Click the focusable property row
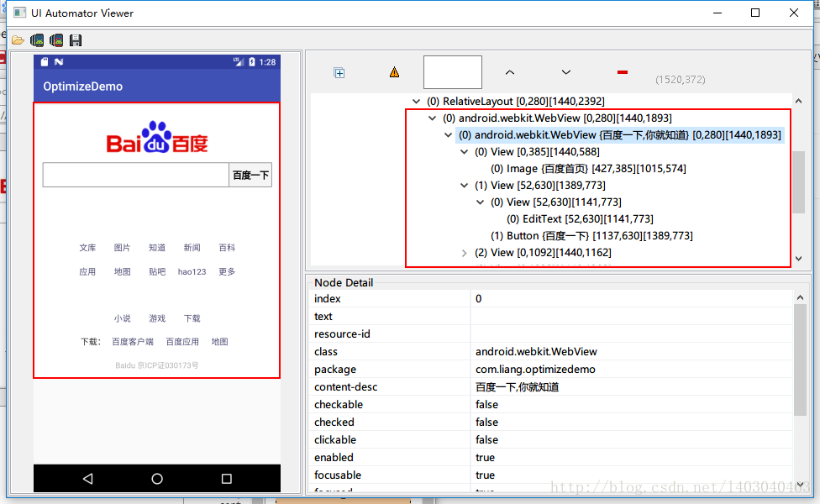The height and width of the screenshot is (504, 820). point(552,475)
